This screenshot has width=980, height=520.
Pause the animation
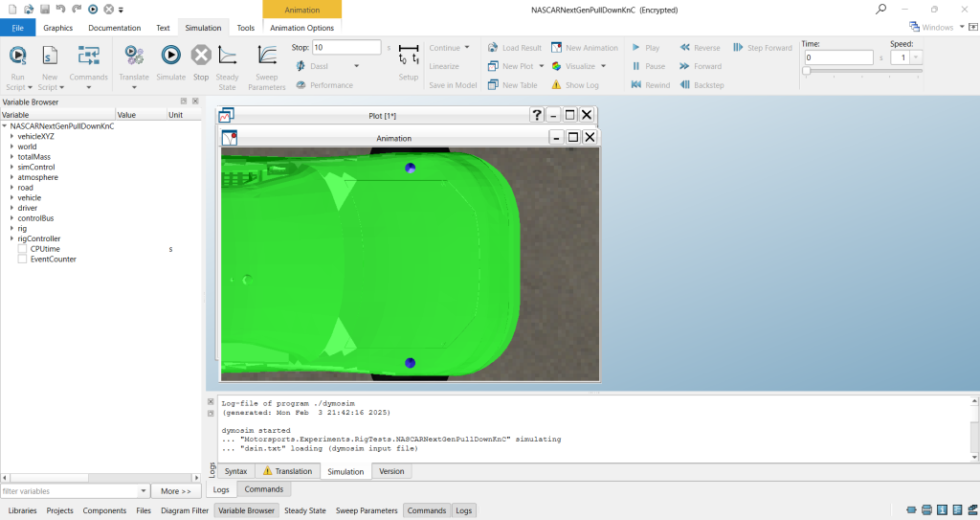tap(648, 66)
